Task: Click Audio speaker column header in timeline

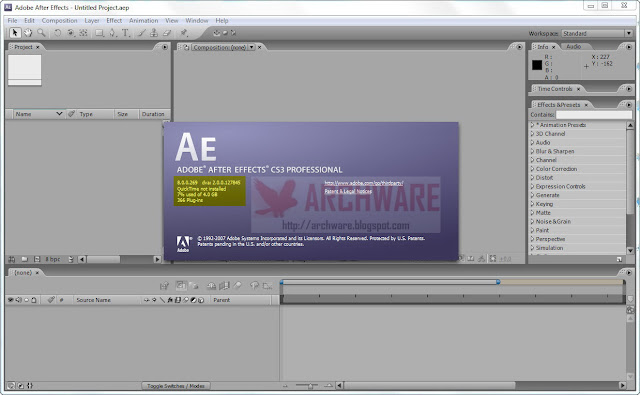Action: click(19, 300)
